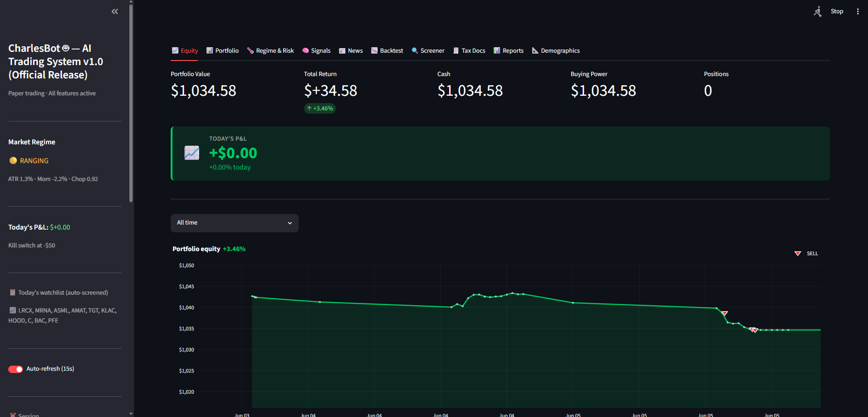868x417 pixels.
Task: Click the first SELL marker on chart
Action: tap(724, 313)
